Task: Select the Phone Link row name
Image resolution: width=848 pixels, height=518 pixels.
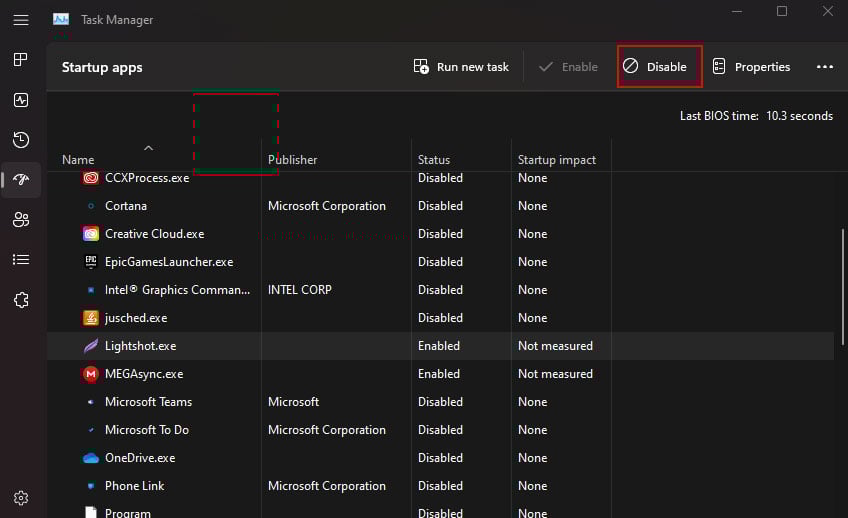Action: (135, 486)
